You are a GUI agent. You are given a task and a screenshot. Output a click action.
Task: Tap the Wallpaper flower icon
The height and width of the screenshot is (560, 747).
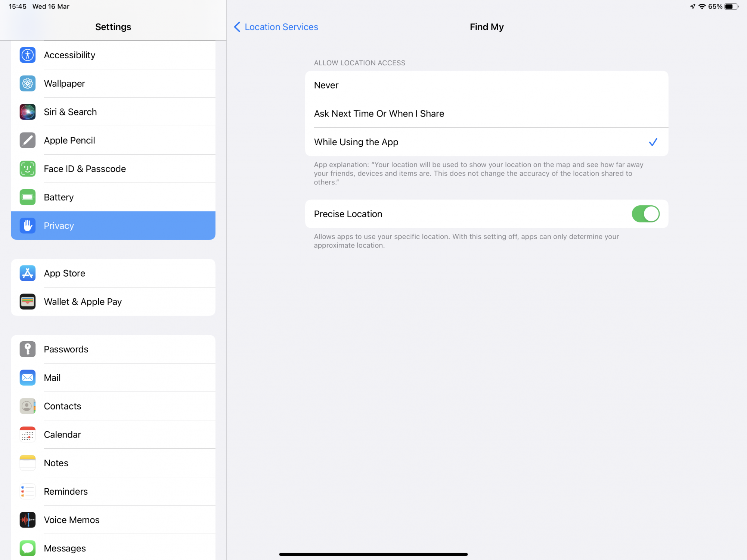[x=28, y=84]
